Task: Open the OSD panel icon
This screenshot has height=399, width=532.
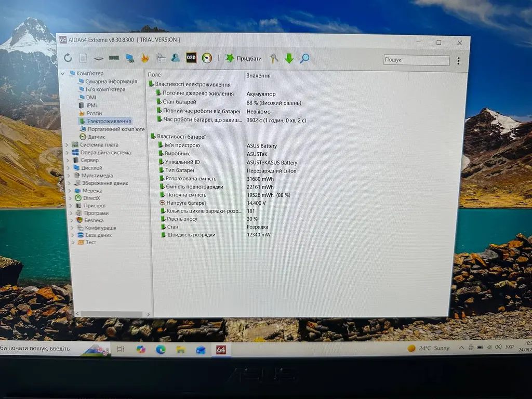Action: click(191, 58)
